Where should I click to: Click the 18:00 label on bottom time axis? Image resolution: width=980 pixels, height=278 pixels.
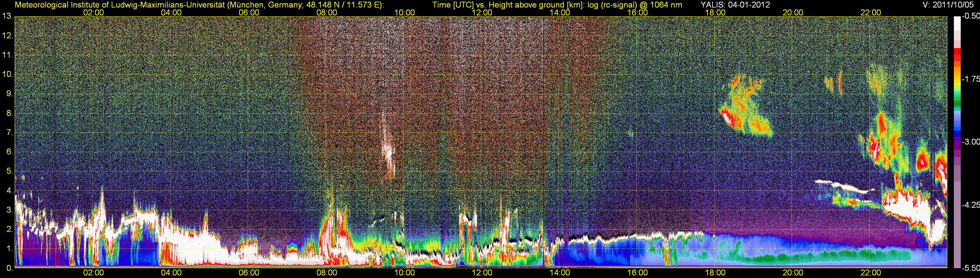point(715,273)
